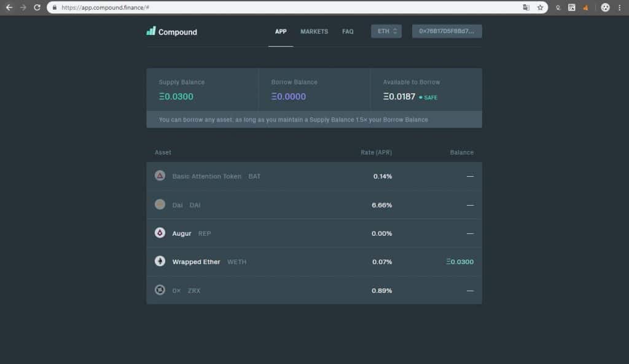
Task: Open the wallet address 0x76B17D5F8Bd7 menu
Action: point(447,31)
